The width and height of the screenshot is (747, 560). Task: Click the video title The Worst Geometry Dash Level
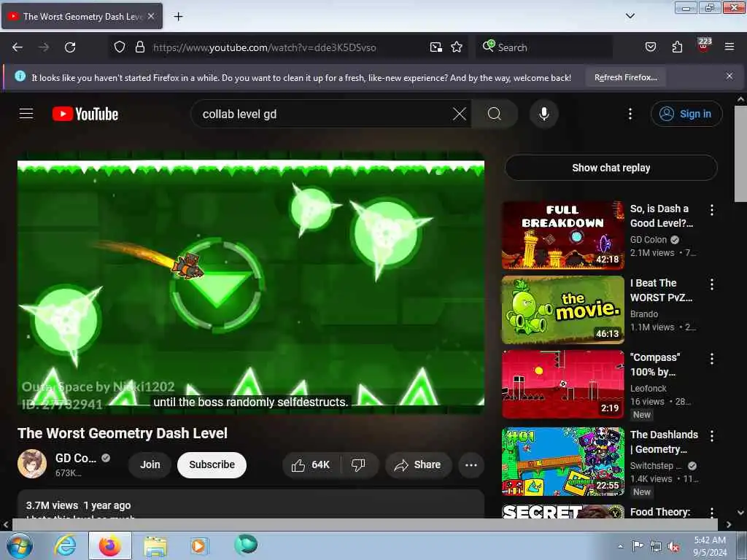pos(123,433)
